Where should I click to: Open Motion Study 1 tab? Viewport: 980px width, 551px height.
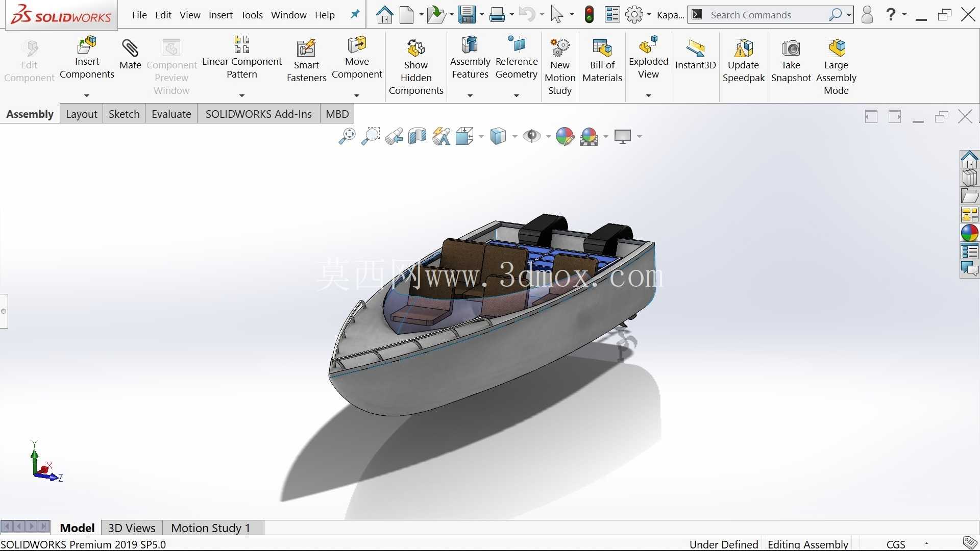coord(211,528)
